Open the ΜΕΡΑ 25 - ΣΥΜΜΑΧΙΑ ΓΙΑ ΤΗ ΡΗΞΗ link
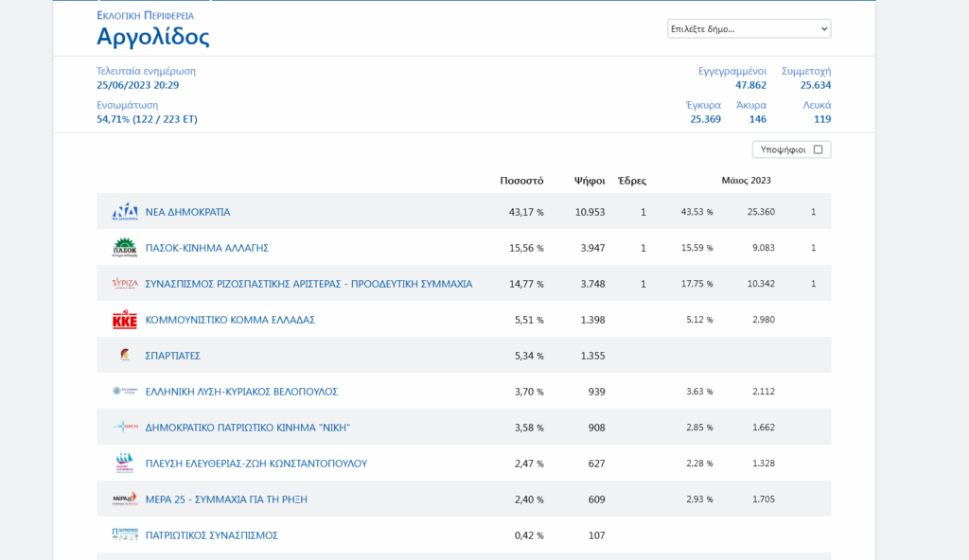969x560 pixels. click(226, 499)
